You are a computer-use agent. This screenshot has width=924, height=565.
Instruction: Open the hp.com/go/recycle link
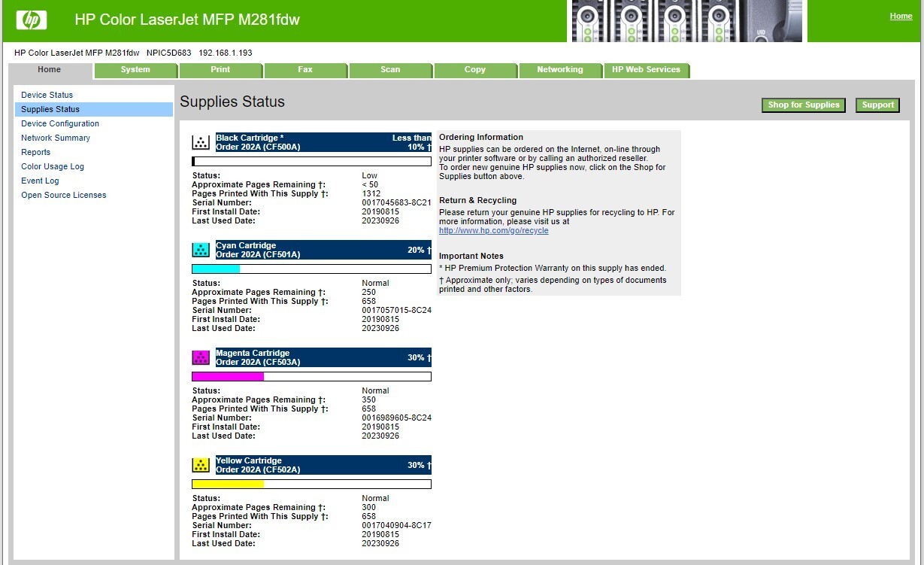point(494,231)
